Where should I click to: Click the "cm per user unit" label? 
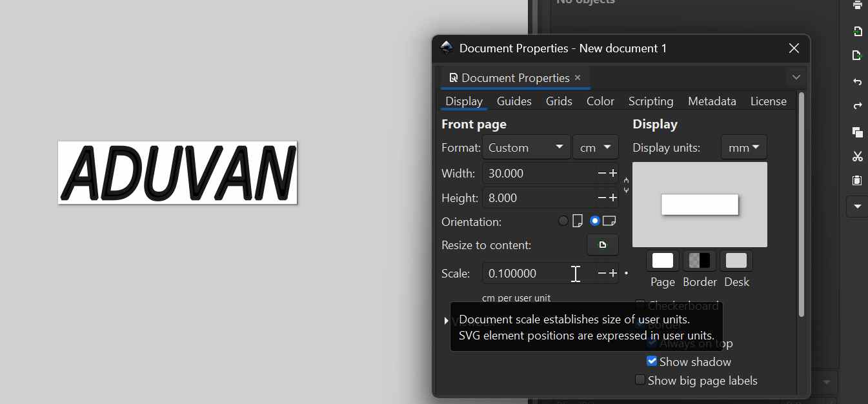[x=516, y=298]
